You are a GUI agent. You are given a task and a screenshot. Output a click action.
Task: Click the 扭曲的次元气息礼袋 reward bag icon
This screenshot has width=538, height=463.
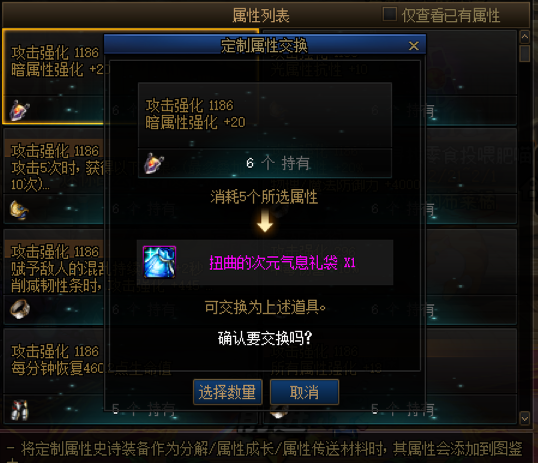(x=159, y=262)
